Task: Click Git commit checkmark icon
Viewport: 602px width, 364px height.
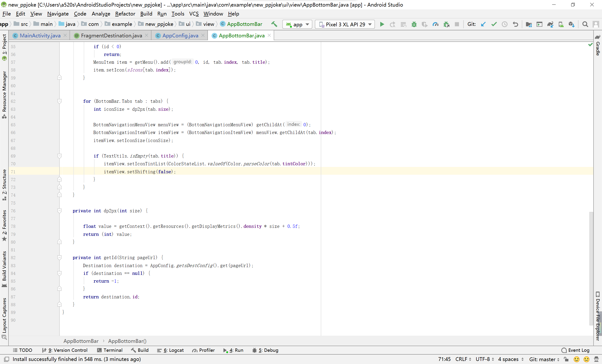Action: [x=494, y=24]
